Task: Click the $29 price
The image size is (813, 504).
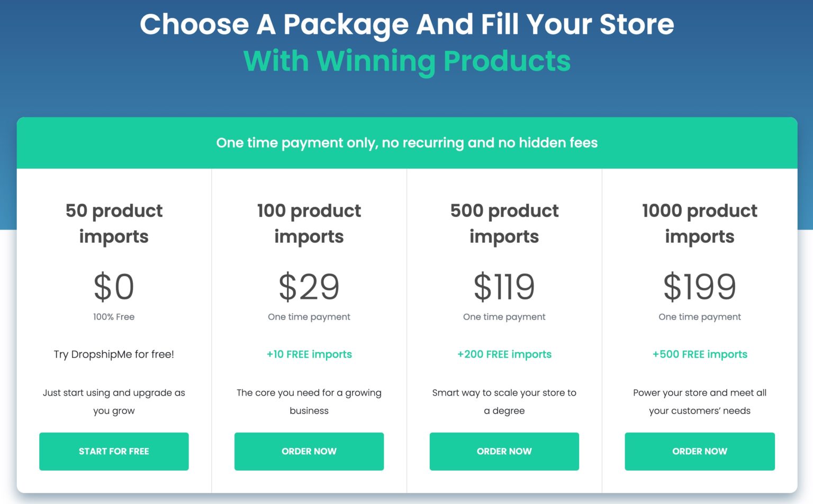Action: coord(309,287)
